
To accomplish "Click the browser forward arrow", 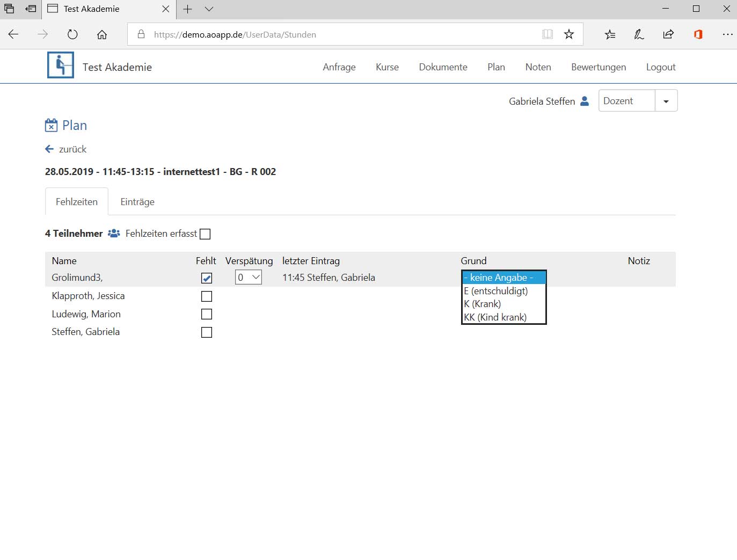I will coord(43,34).
